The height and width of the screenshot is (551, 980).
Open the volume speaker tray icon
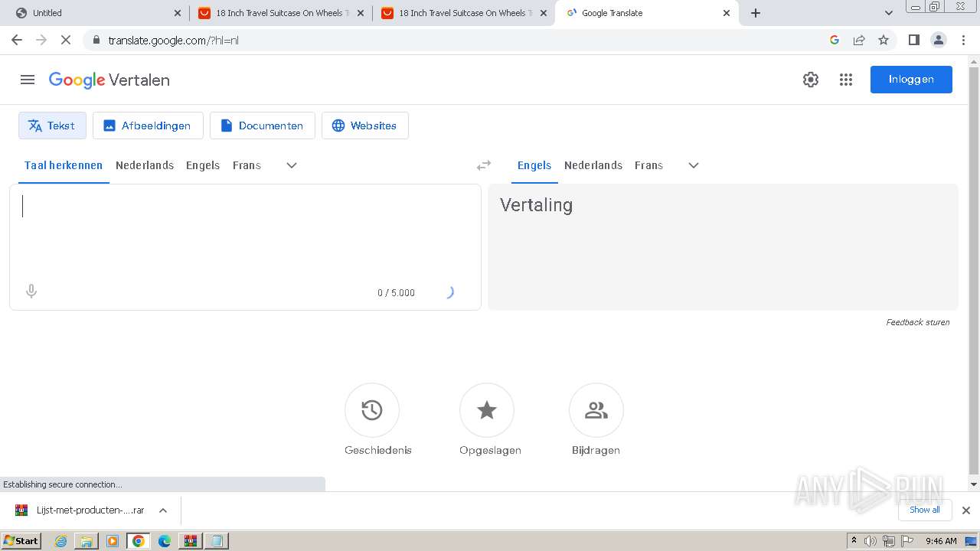coord(871,541)
